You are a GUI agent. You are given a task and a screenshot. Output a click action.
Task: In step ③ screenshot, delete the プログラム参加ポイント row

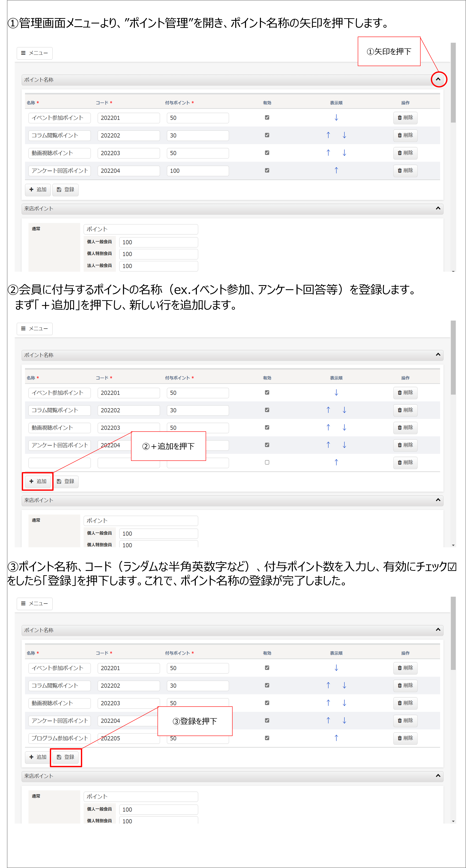tap(405, 738)
